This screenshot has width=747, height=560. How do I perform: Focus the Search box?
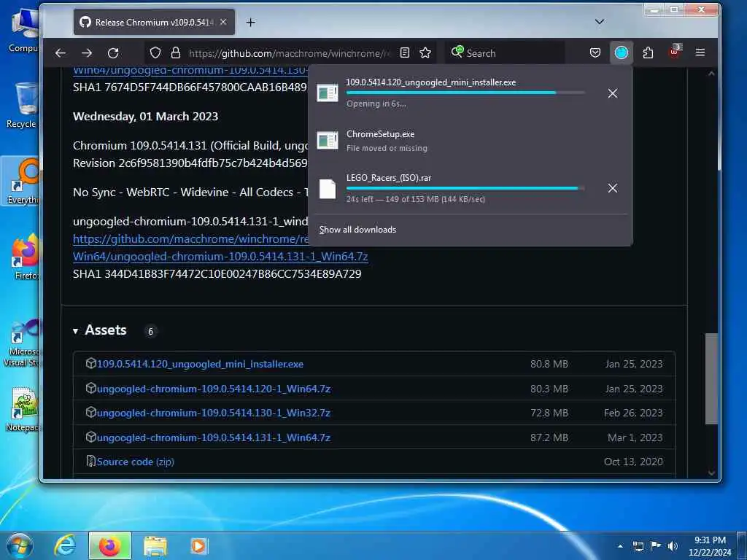(505, 53)
